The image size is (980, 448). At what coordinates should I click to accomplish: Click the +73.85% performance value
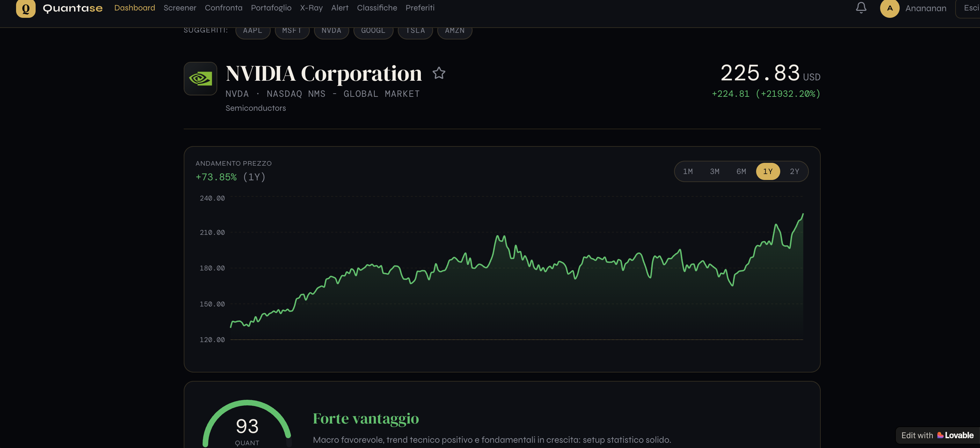pyautogui.click(x=216, y=177)
